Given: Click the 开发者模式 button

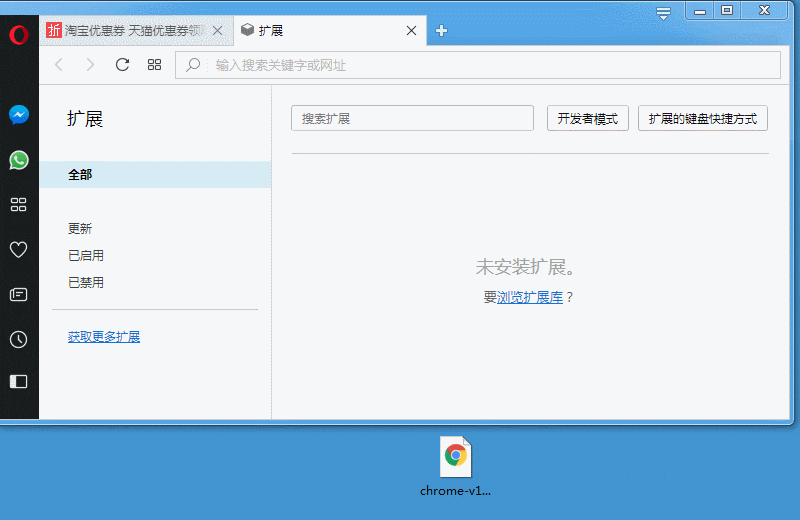Looking at the screenshot, I should 587,119.
